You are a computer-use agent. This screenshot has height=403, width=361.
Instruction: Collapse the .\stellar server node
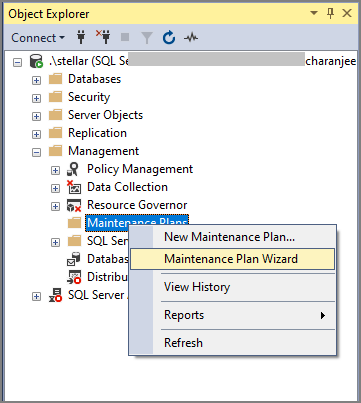[17, 62]
